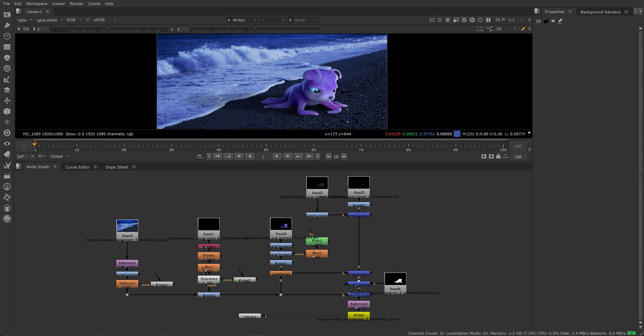Open the Time nodes toolbar menu

point(7,36)
